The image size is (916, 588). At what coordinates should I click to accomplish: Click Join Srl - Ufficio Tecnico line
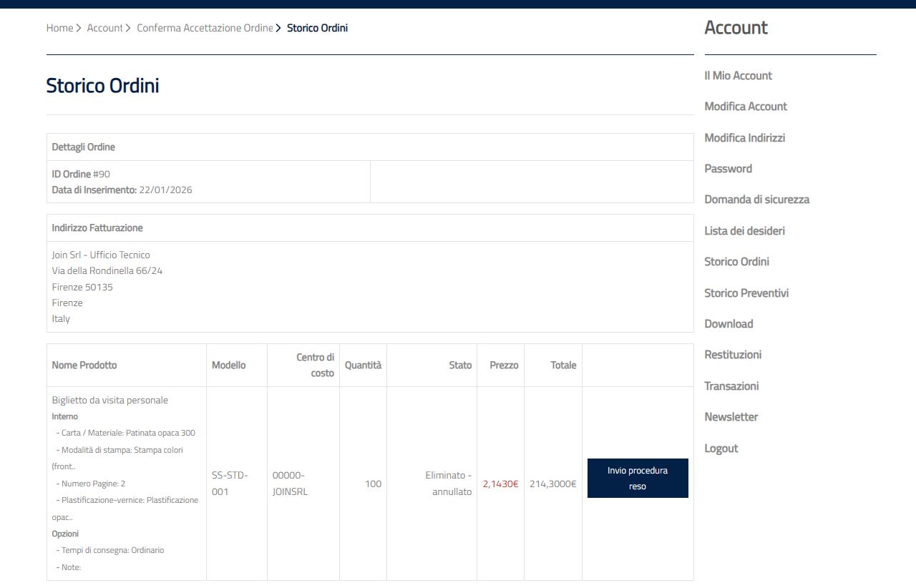pyautogui.click(x=101, y=255)
